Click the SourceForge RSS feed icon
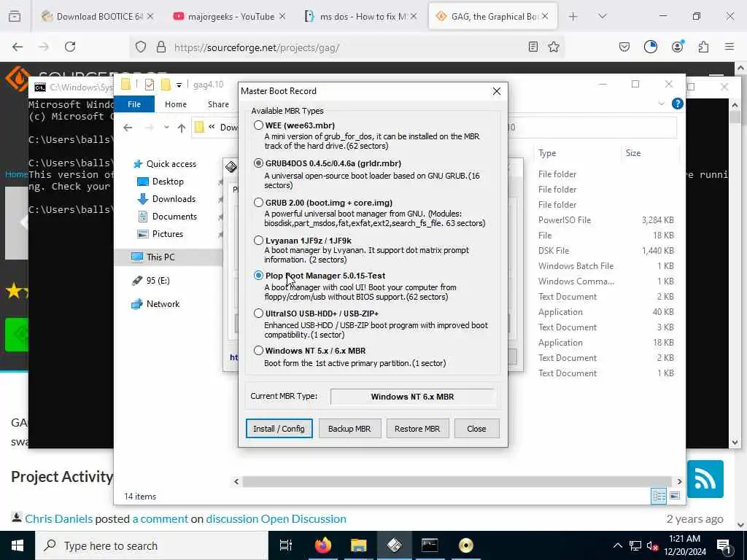The height and width of the screenshot is (560, 747). click(x=705, y=479)
